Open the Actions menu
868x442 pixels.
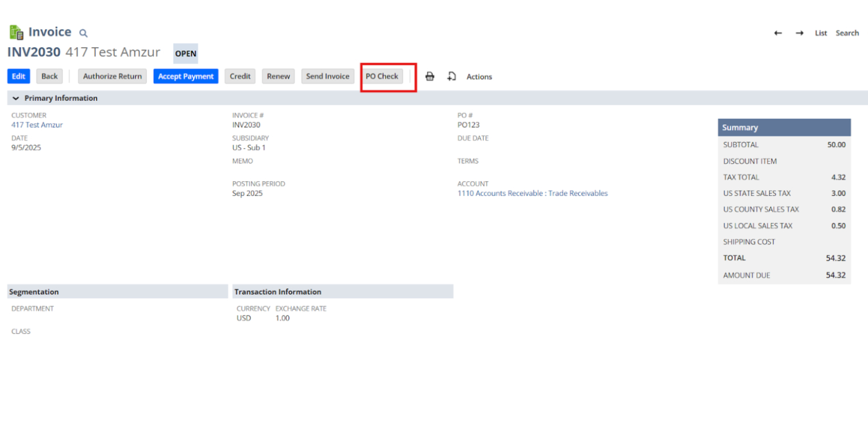point(479,76)
